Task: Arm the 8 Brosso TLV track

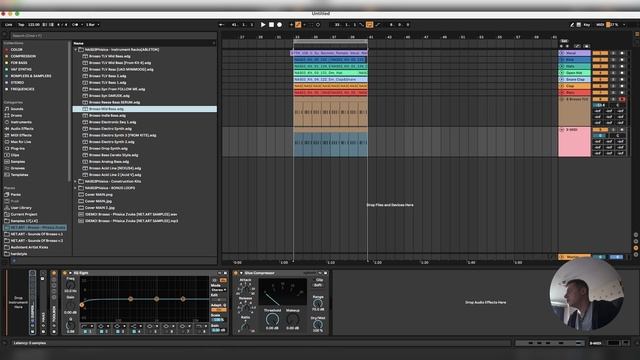Action: coord(622,99)
